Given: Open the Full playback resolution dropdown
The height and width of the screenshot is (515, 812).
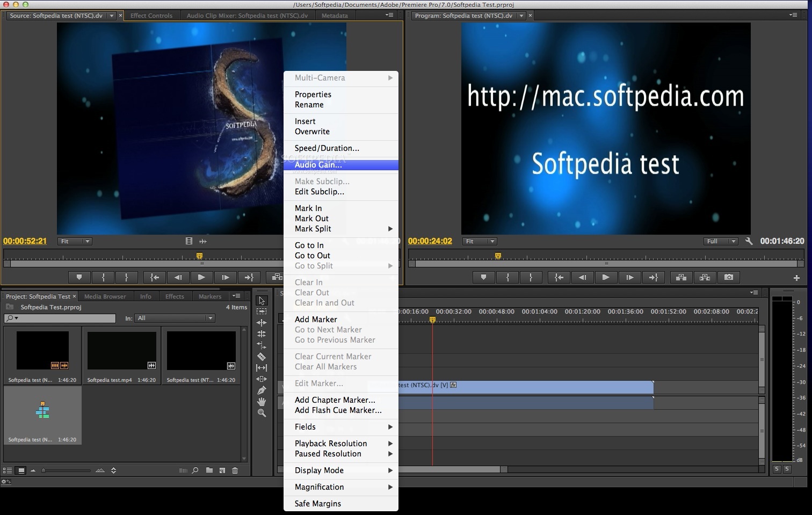Looking at the screenshot, I should (x=721, y=241).
